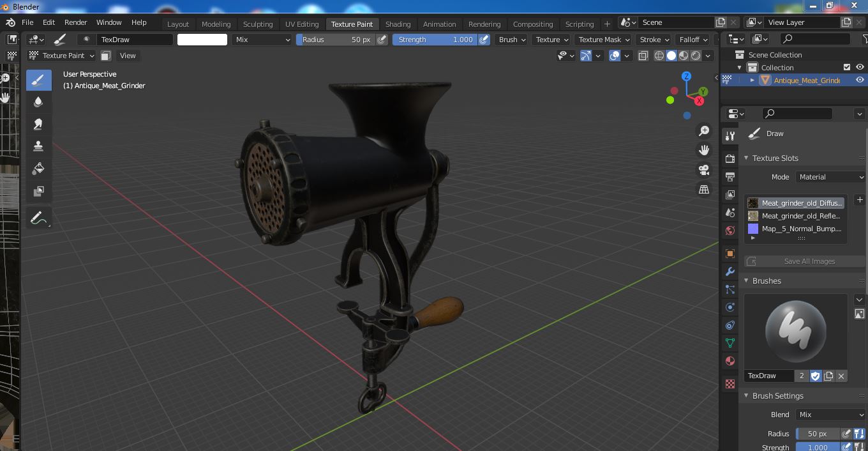This screenshot has width=868, height=451.
Task: Toggle the camera view icon
Action: click(704, 170)
